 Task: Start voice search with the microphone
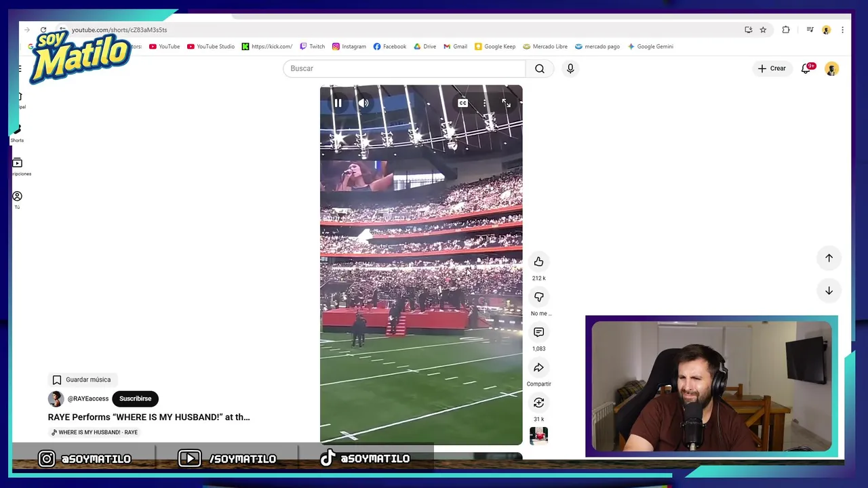click(x=570, y=68)
